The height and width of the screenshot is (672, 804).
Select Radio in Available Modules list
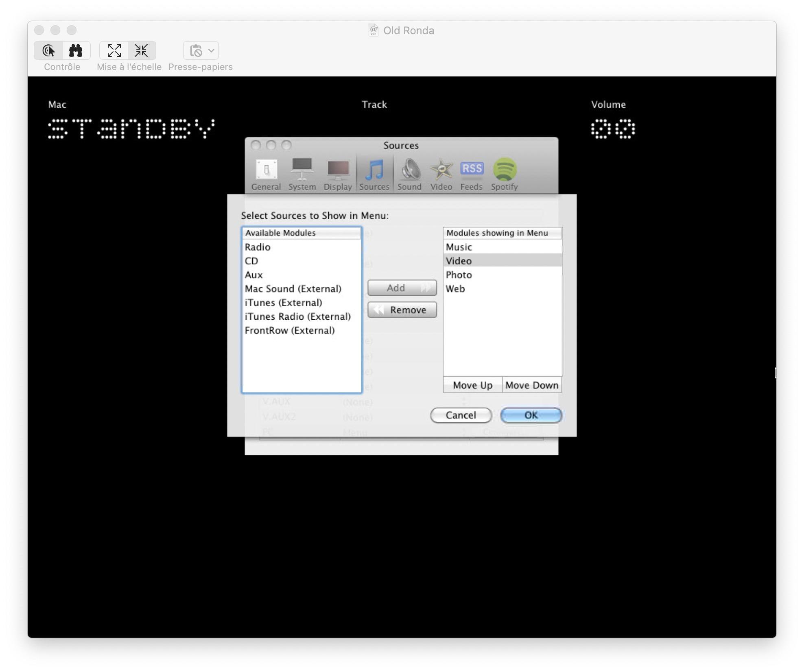(x=257, y=247)
